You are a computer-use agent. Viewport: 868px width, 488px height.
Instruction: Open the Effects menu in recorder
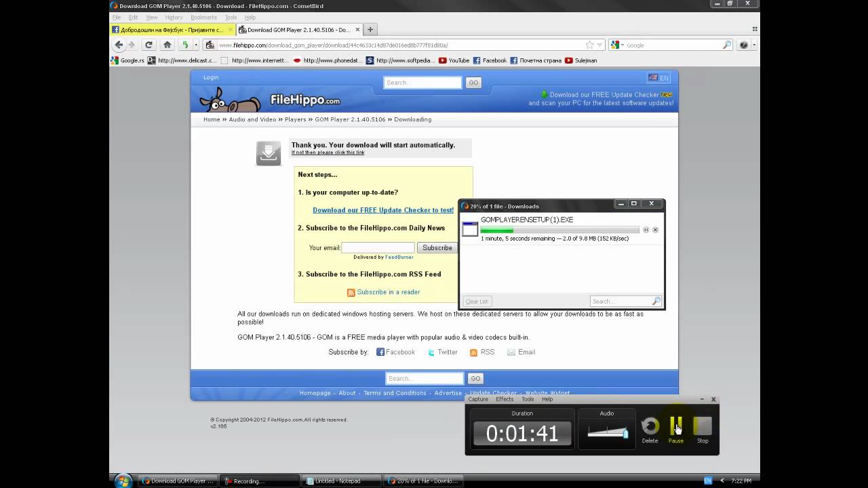[505, 399]
